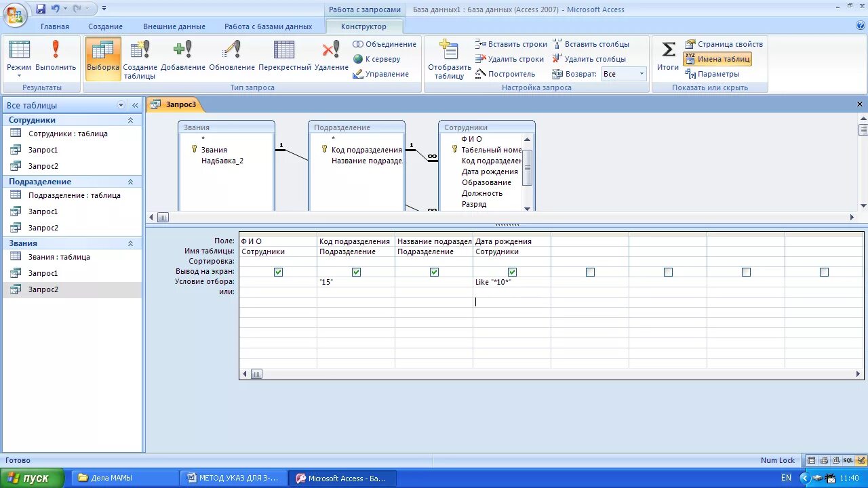Viewport: 868px width, 488px height.
Task: Uncheck Вывод на экран for Название подразделения
Action: [434, 272]
